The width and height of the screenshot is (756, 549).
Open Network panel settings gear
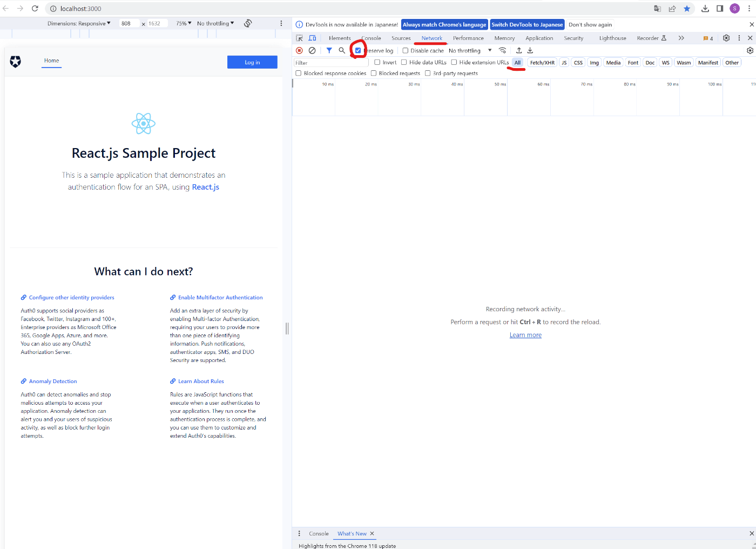click(750, 50)
